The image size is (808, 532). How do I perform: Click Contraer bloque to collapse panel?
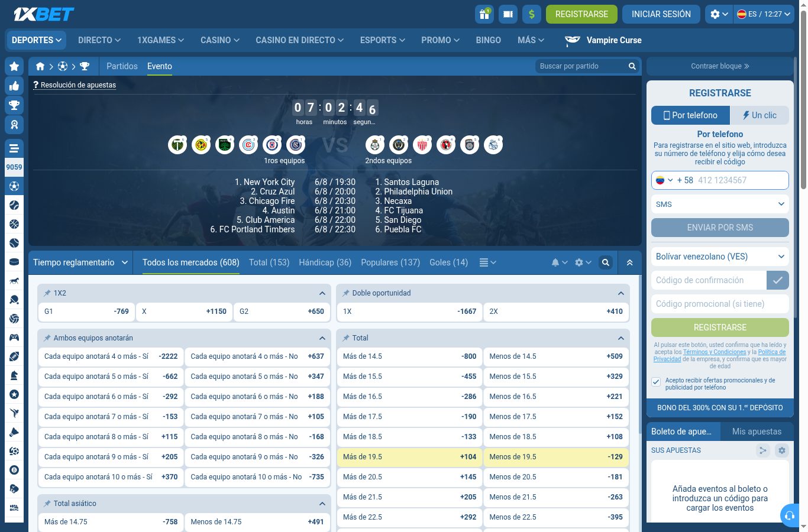(x=720, y=66)
